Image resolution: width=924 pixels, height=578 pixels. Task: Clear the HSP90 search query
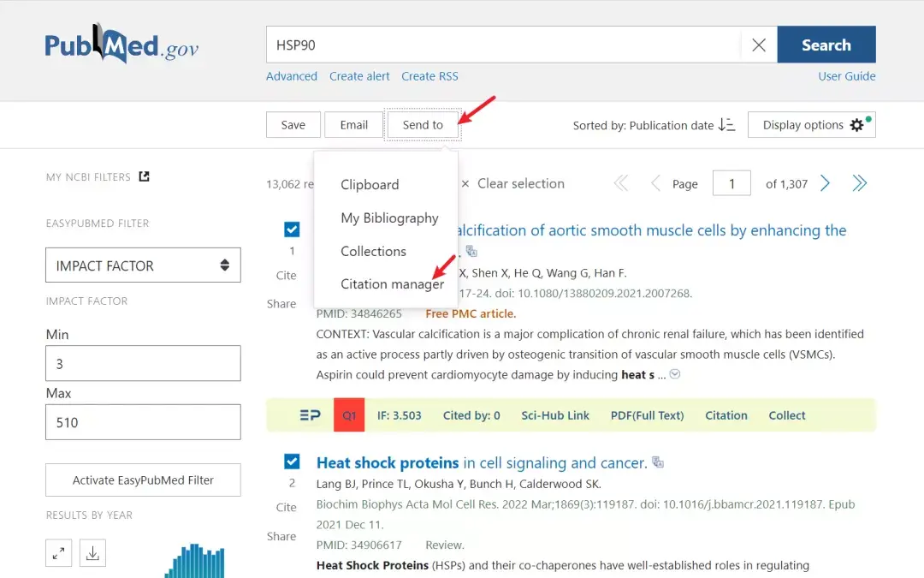click(758, 45)
